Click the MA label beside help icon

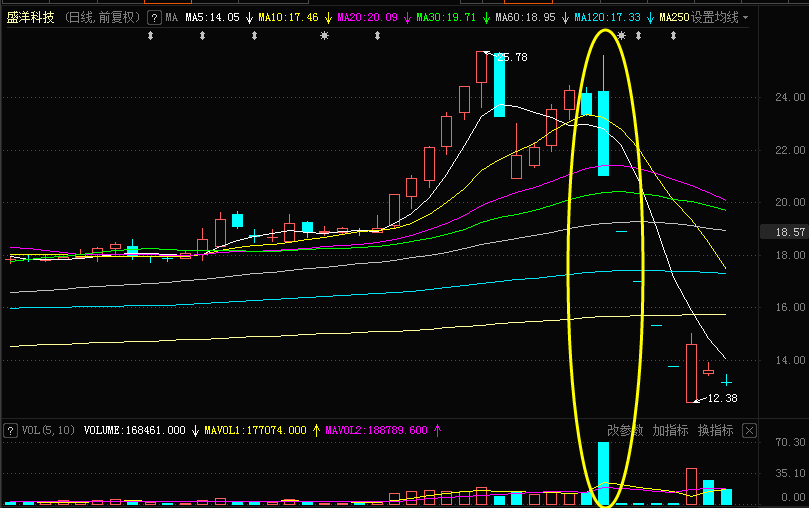[171, 18]
